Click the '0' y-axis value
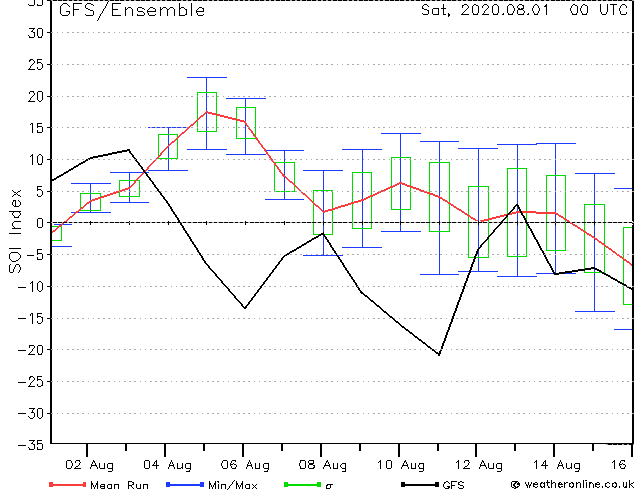This screenshot has width=634, height=490. coord(40,223)
